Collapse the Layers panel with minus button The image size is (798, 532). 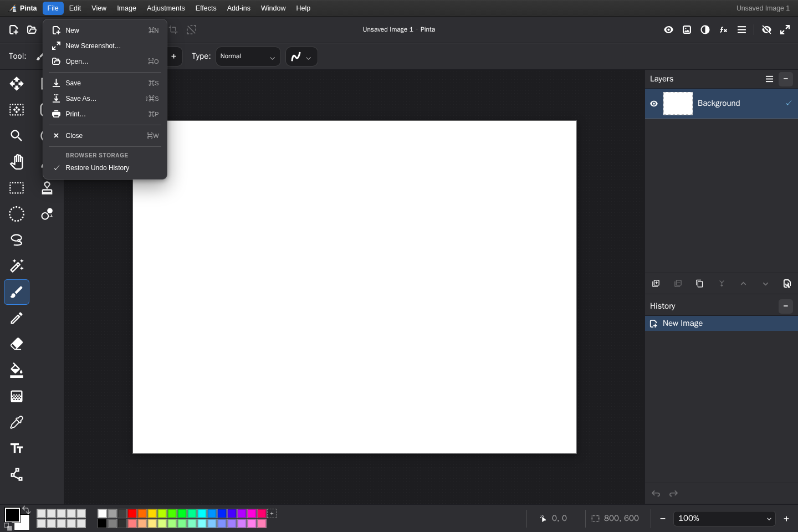[x=786, y=79]
